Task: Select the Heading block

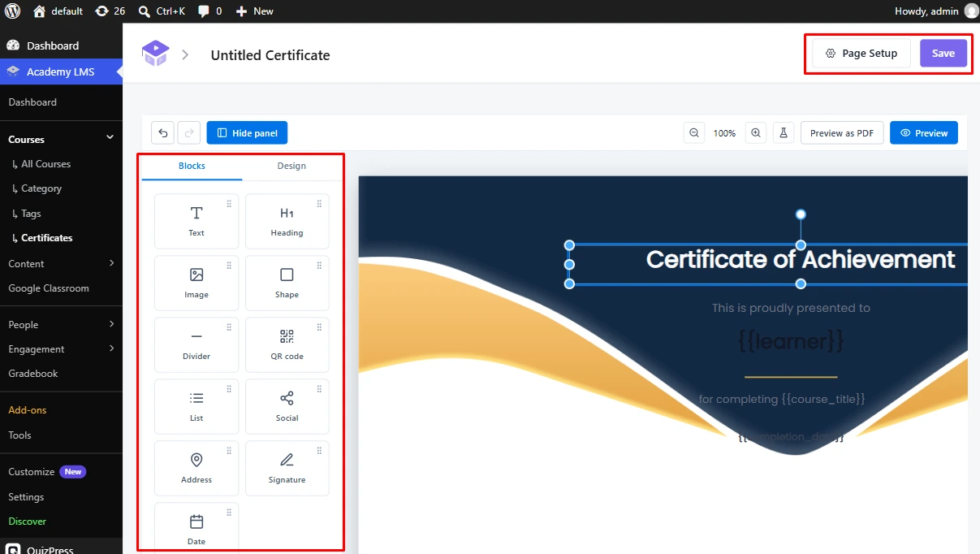Action: (287, 221)
